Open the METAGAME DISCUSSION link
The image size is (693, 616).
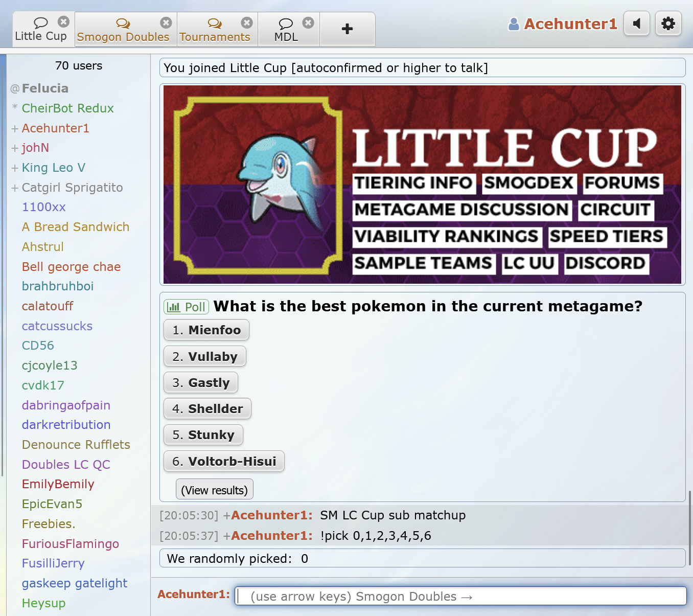click(462, 210)
